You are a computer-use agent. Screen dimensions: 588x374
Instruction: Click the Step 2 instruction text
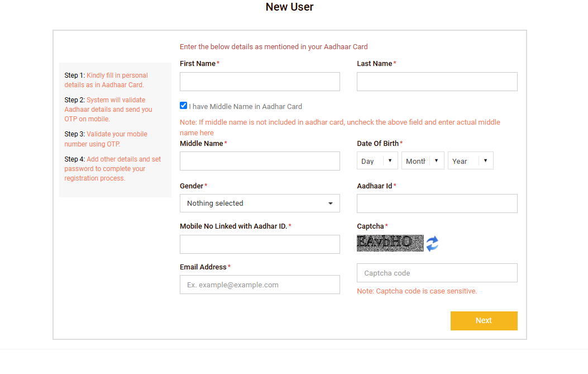108,109
